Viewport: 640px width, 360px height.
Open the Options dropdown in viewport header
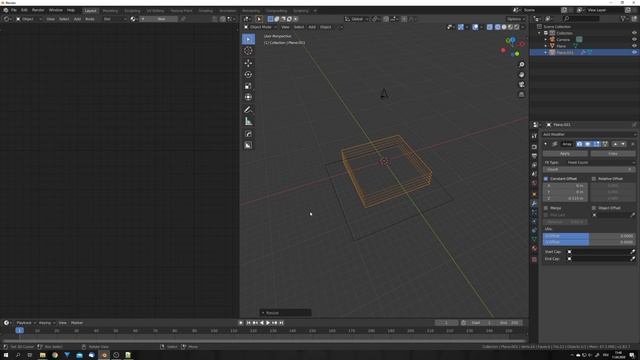[x=516, y=19]
